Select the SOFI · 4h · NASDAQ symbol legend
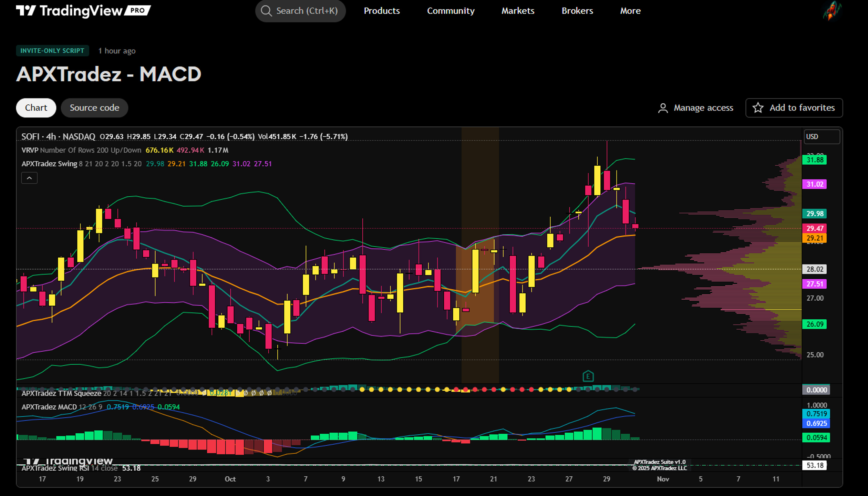This screenshot has height=496, width=868. click(x=58, y=137)
